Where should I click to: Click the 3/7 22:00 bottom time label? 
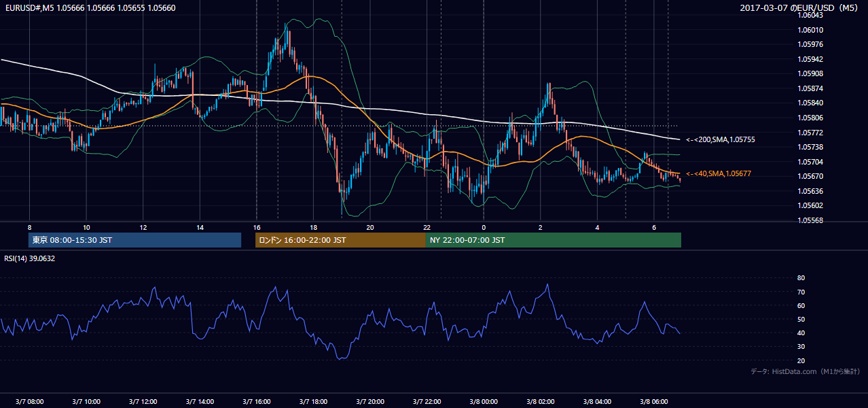pyautogui.click(x=427, y=401)
